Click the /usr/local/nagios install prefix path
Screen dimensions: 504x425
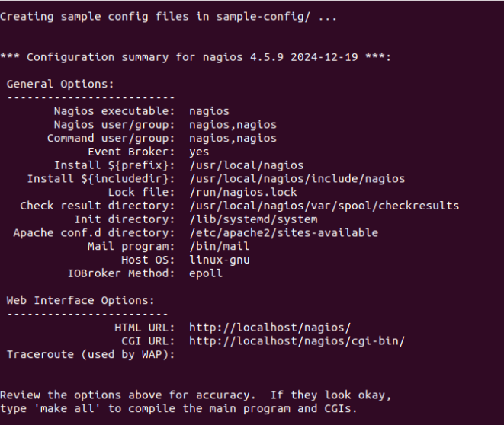coord(246,165)
